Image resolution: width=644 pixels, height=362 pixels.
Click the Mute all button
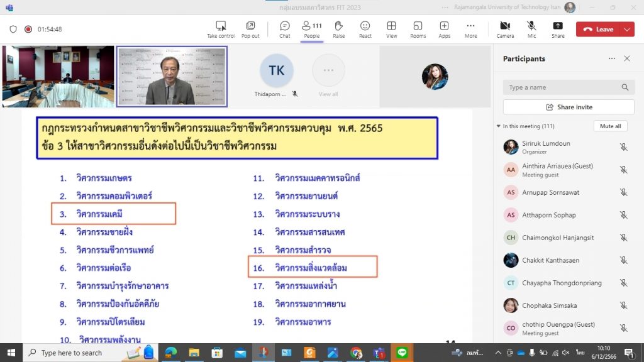click(610, 126)
